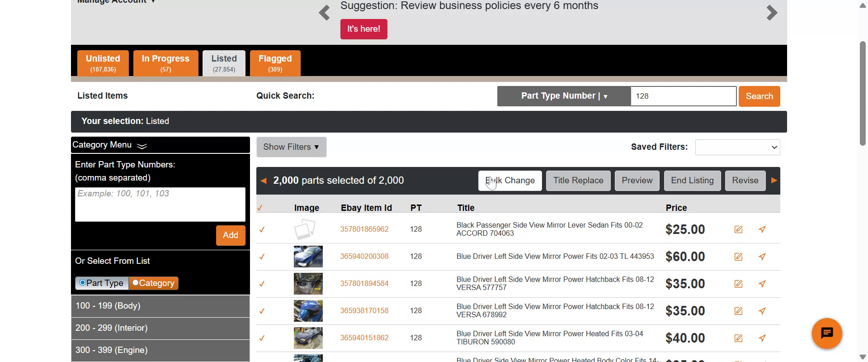Deselect the VERSA 577757 row checkmark
This screenshot has height=362, width=868.
(262, 284)
